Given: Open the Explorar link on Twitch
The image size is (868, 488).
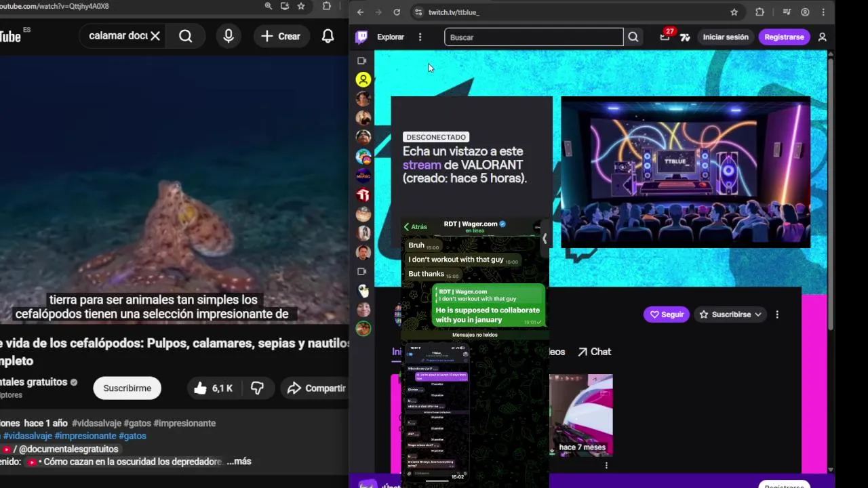Looking at the screenshot, I should click(391, 37).
